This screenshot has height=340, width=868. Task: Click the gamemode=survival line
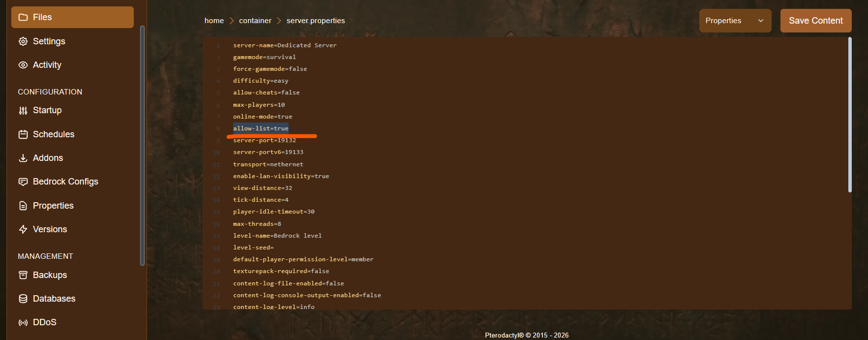pyautogui.click(x=265, y=57)
